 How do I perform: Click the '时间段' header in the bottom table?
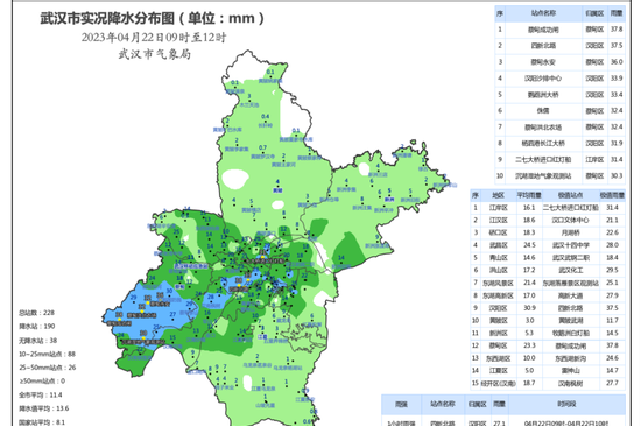click(x=567, y=404)
